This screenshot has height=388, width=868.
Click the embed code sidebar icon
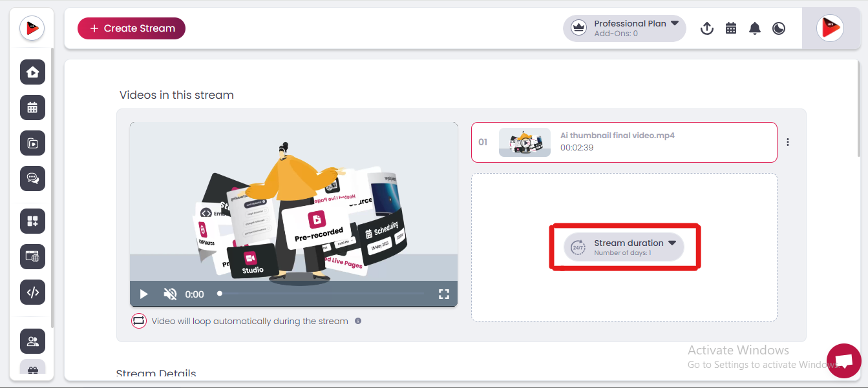(32, 292)
